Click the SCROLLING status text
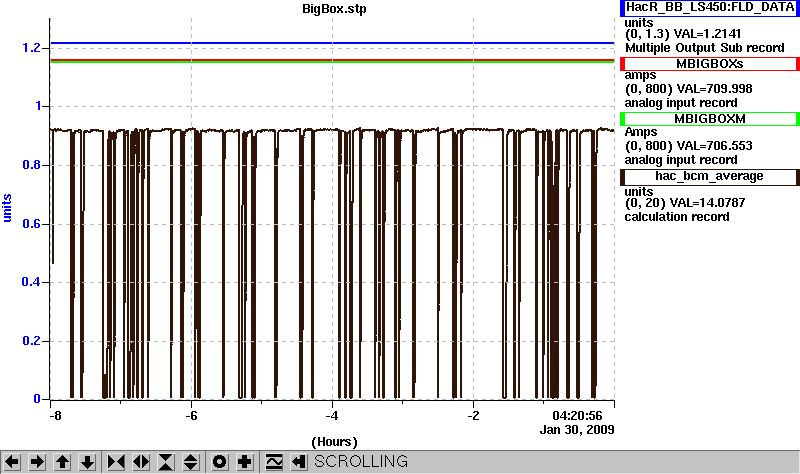Viewport: 800px width, 474px height. 361,462
